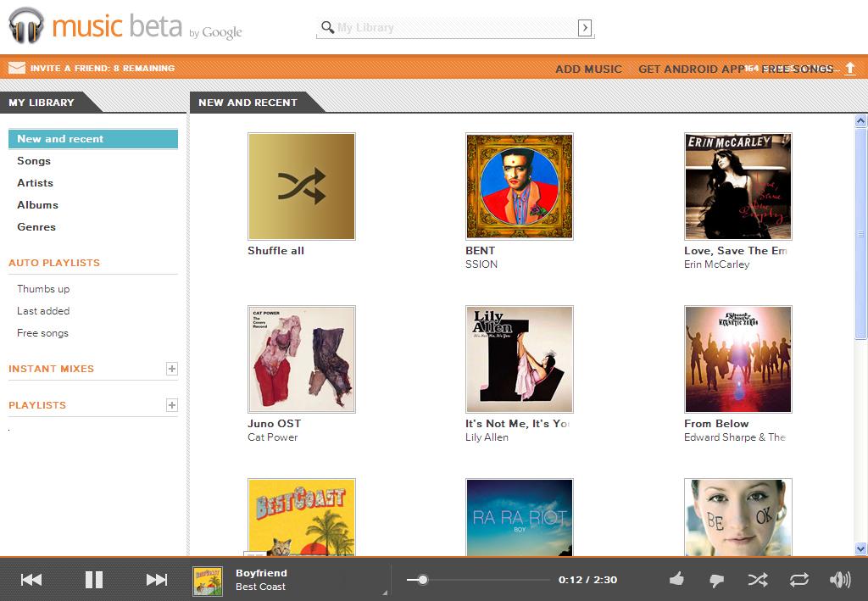868x601 pixels.
Task: Click 'Erin McCarley' artist name
Action: 717,264
